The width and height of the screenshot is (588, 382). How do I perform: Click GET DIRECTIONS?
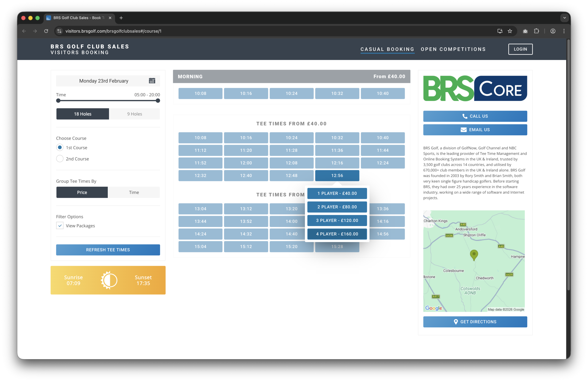(475, 322)
